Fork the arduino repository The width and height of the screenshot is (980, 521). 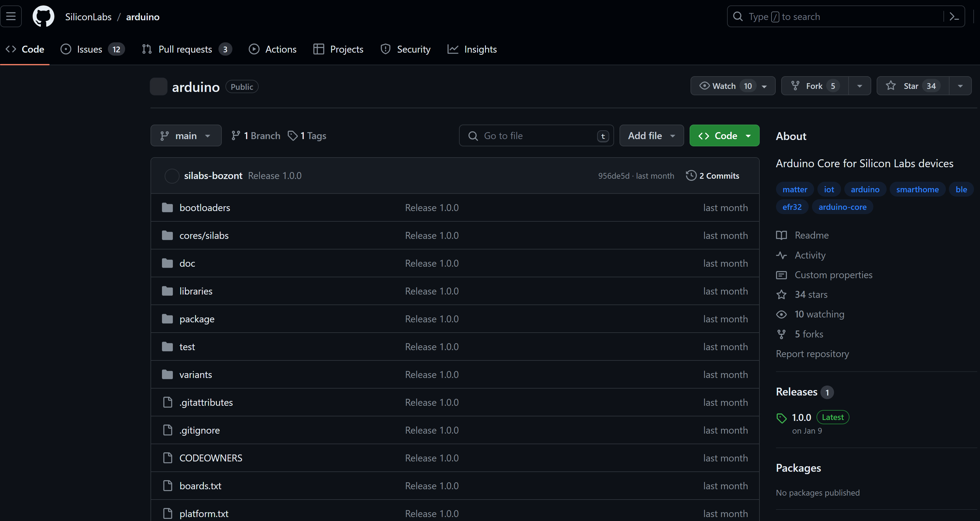pyautogui.click(x=815, y=86)
